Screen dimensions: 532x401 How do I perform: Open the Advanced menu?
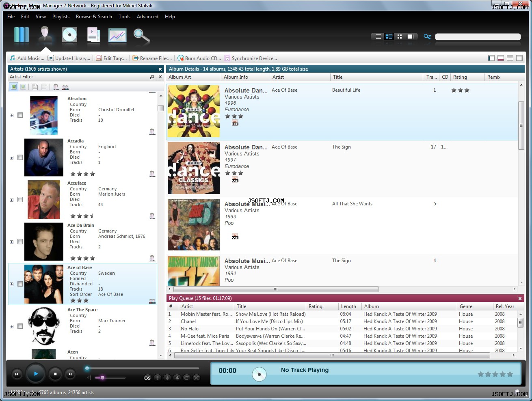(x=147, y=17)
